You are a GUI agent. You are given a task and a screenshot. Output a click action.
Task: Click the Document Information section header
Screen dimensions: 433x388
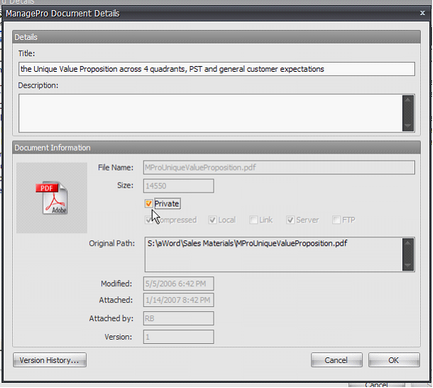coord(216,148)
